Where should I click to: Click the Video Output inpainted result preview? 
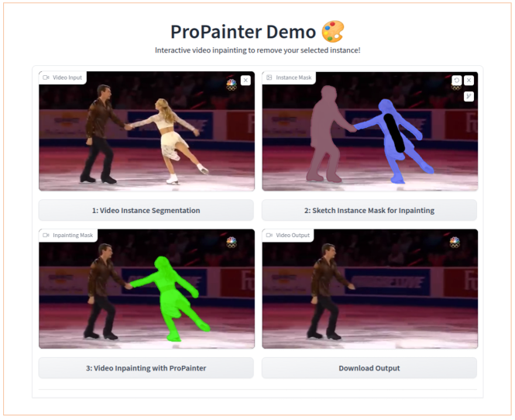coord(370,289)
